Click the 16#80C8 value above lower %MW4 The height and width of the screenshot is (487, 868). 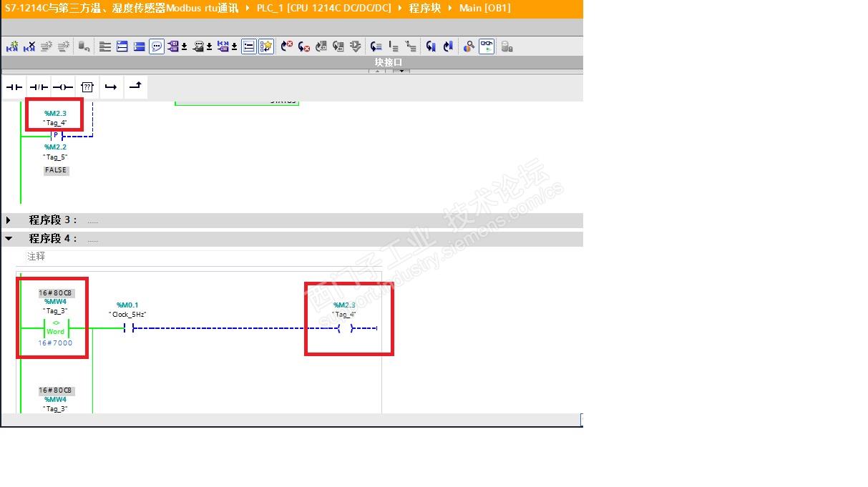pyautogui.click(x=56, y=391)
